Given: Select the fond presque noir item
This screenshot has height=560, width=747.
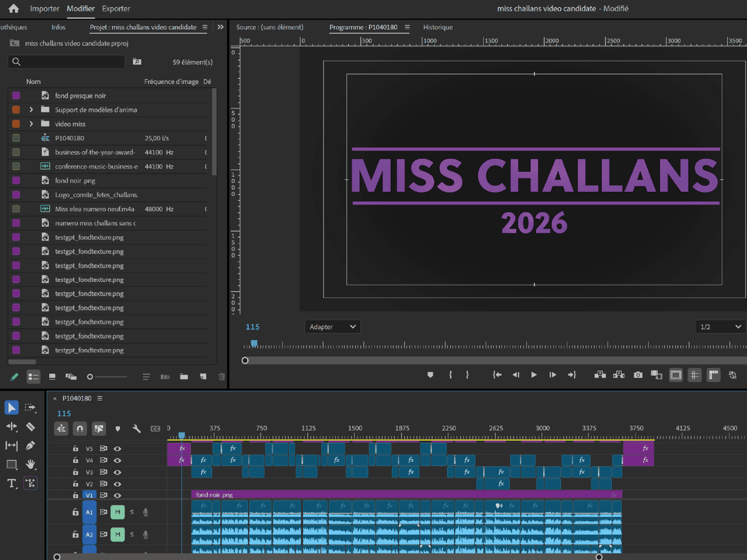Looking at the screenshot, I should [x=80, y=96].
